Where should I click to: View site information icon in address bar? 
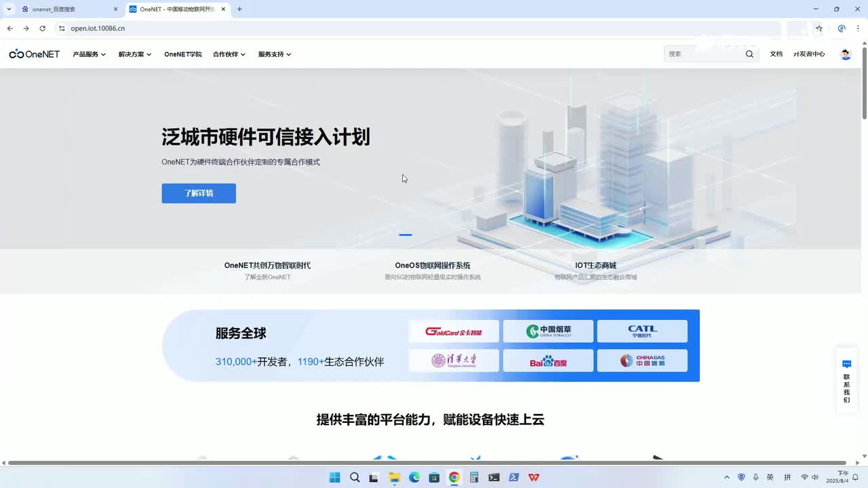click(x=62, y=28)
